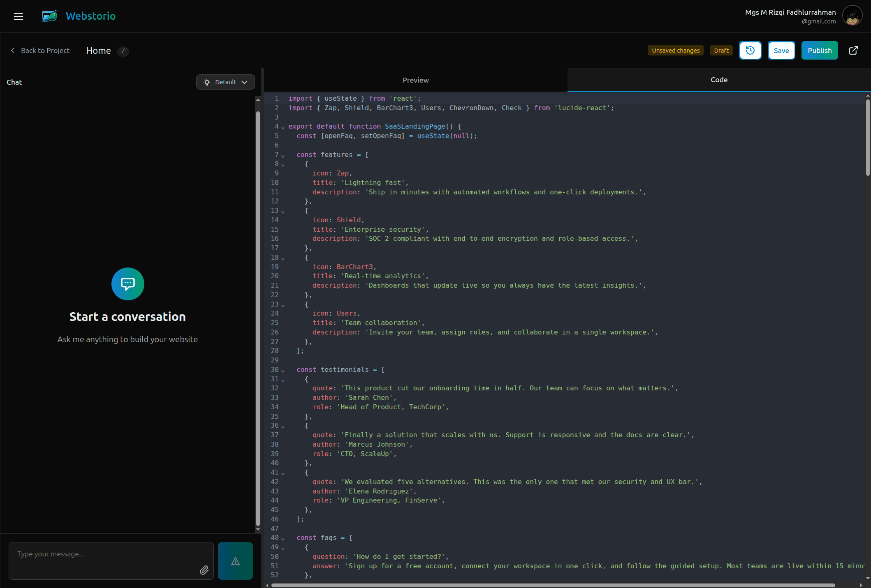
Task: Open the hamburger navigation menu
Action: 18,16
